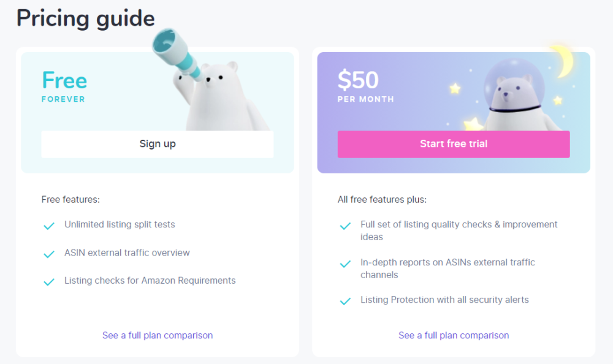This screenshot has width=613, height=364.
Task: Click the Pricing guide heading
Action: pyautogui.click(x=85, y=18)
